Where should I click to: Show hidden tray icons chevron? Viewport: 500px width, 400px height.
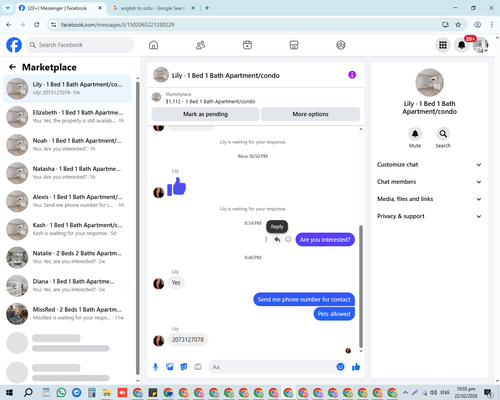click(x=405, y=392)
